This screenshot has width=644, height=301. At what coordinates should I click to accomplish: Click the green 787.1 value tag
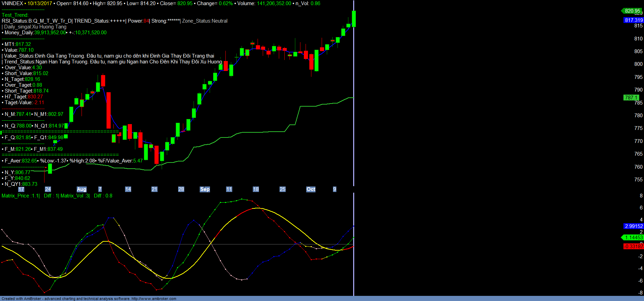click(x=631, y=98)
